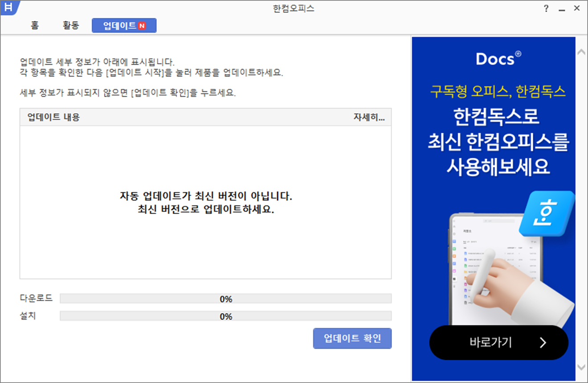This screenshot has width=588, height=383.
Task: Click the scroll up arrow at right edge
Action: [581, 52]
